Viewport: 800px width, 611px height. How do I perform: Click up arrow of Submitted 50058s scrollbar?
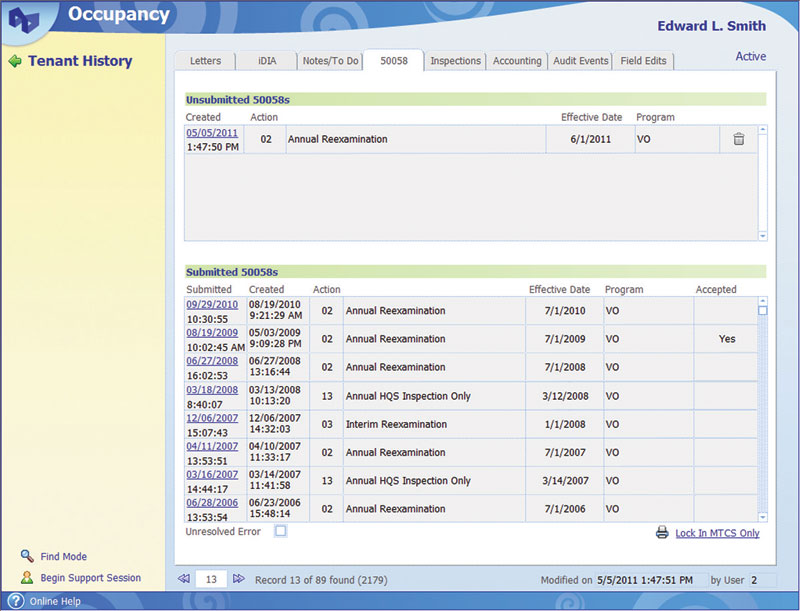pos(763,301)
